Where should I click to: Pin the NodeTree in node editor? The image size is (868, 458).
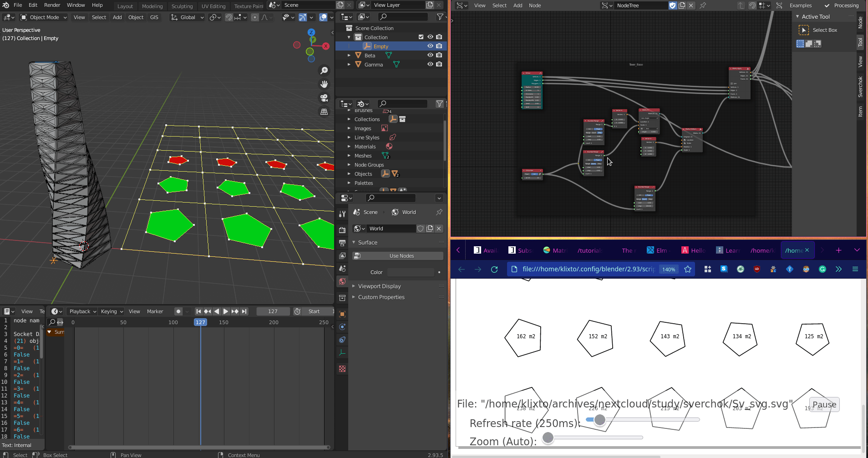click(x=703, y=5)
